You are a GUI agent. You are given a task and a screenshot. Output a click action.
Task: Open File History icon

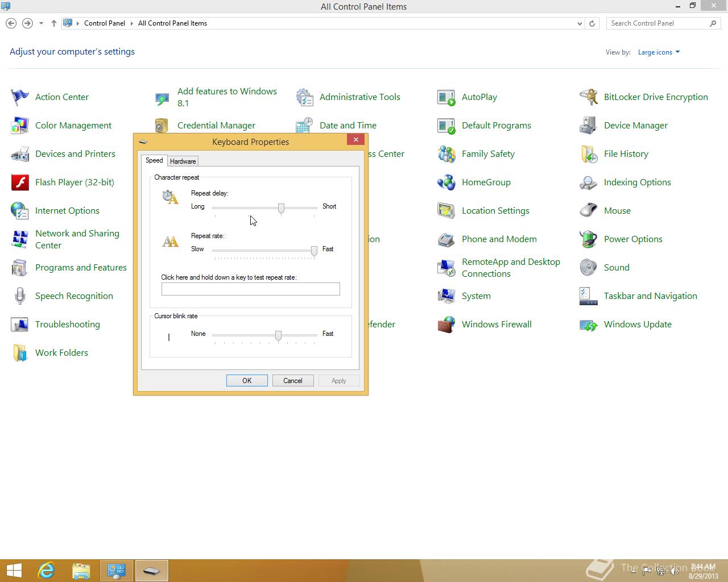(589, 154)
